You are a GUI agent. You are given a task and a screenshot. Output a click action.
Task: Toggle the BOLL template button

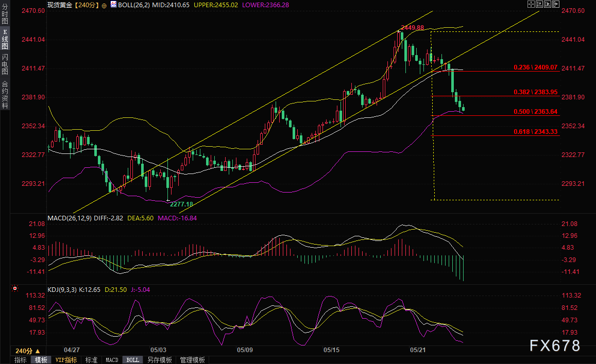tap(132, 360)
